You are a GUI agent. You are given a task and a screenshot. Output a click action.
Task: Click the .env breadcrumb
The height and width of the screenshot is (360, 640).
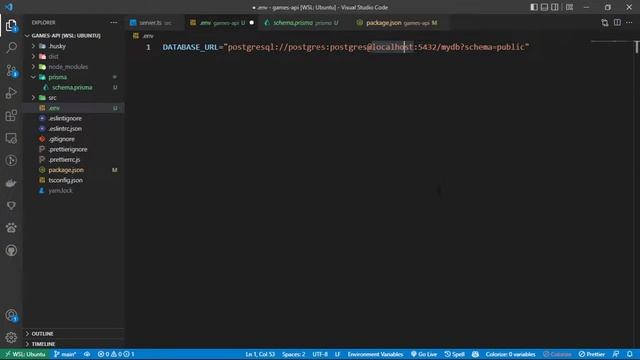[144, 36]
